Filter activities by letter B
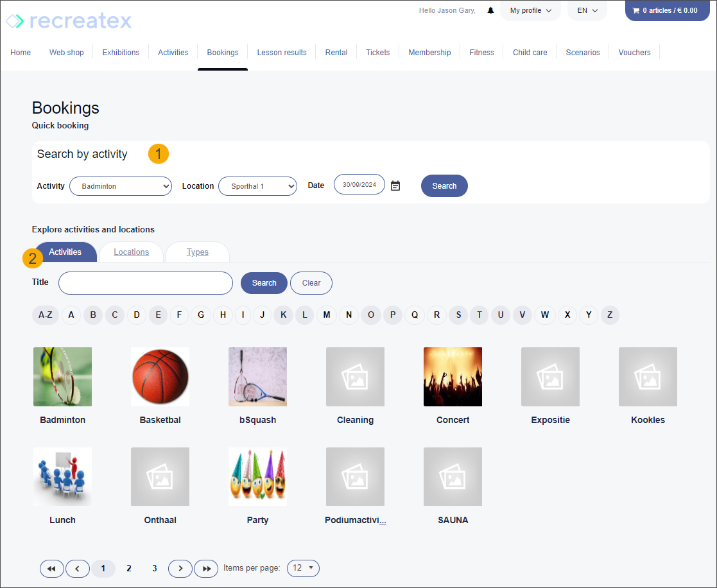This screenshot has height=588, width=717. [93, 315]
